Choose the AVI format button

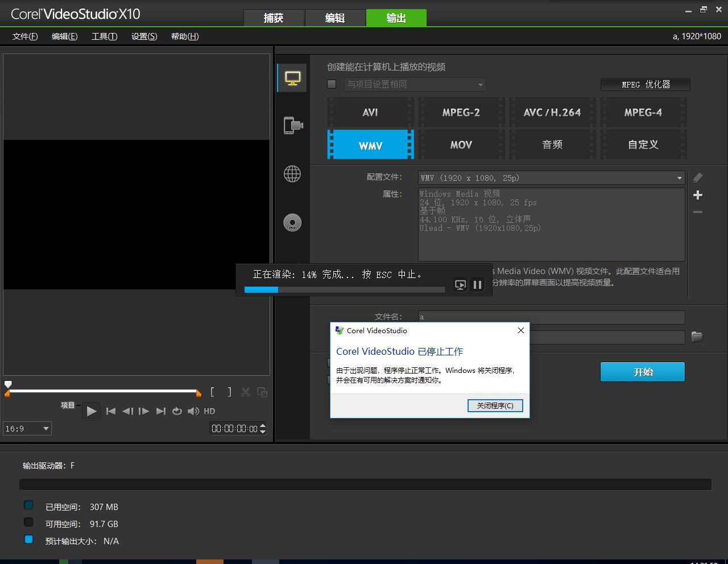[x=370, y=112]
